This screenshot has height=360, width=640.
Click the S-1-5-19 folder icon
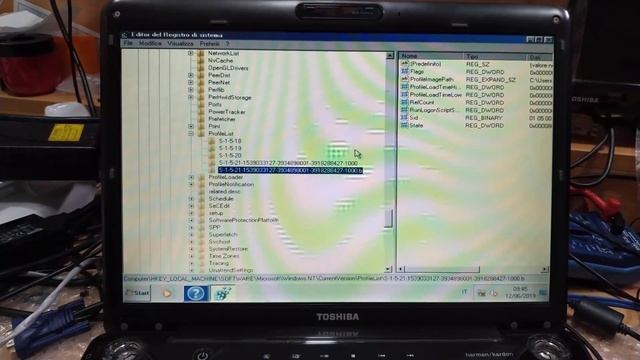point(211,148)
